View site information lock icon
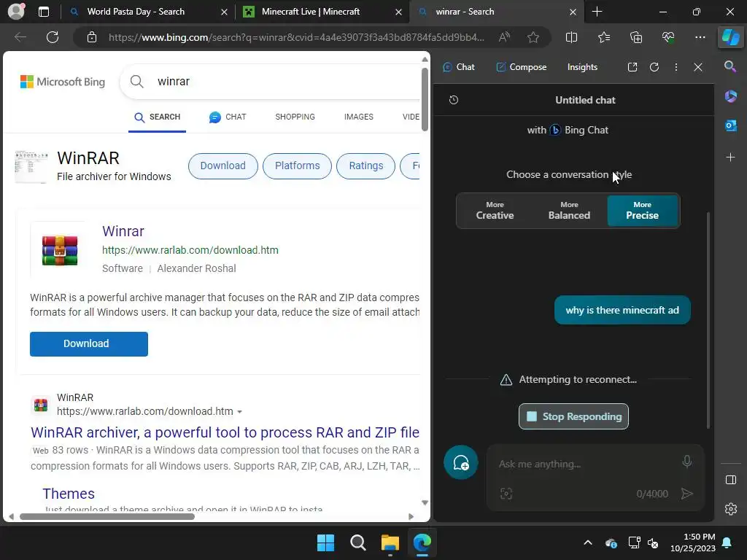 [91, 37]
